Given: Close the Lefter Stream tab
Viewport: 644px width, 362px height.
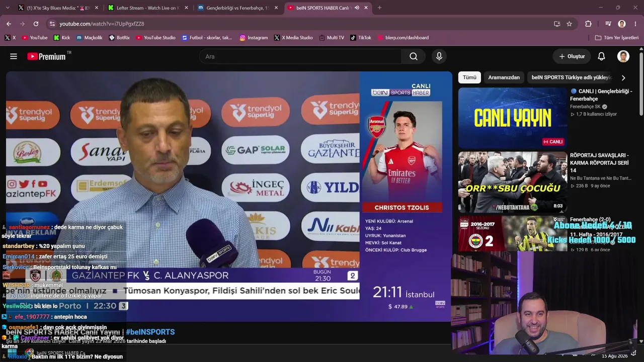Looking at the screenshot, I should (x=186, y=8).
